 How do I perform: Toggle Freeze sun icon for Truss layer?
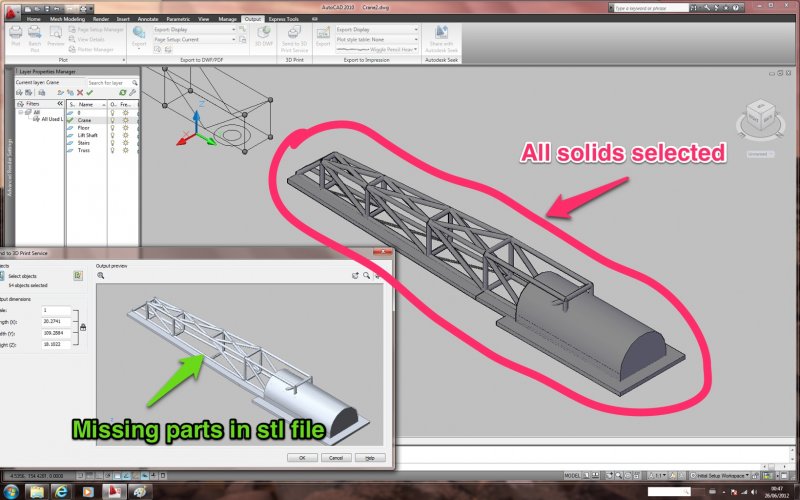click(x=126, y=151)
